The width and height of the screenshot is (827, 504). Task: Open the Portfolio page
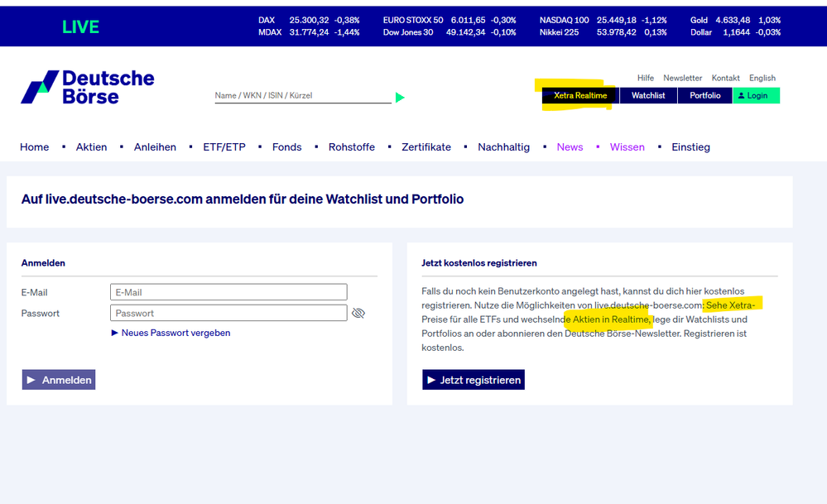704,96
